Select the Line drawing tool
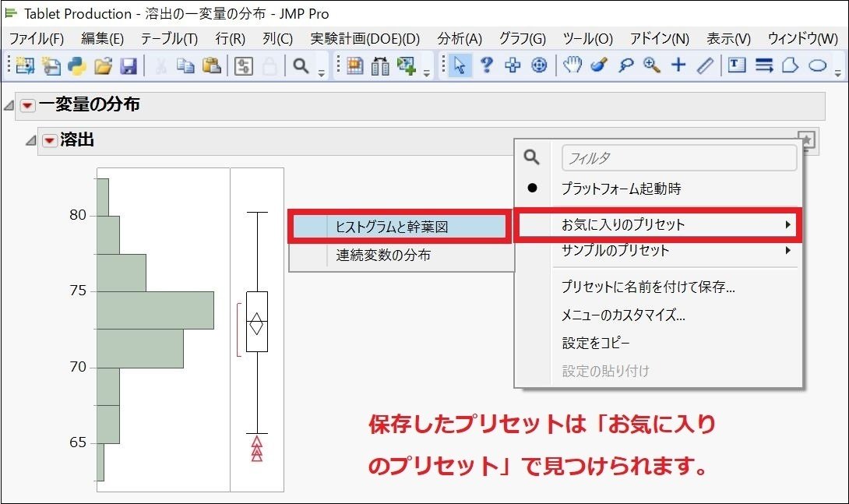This screenshot has width=849, height=504. coord(704,65)
